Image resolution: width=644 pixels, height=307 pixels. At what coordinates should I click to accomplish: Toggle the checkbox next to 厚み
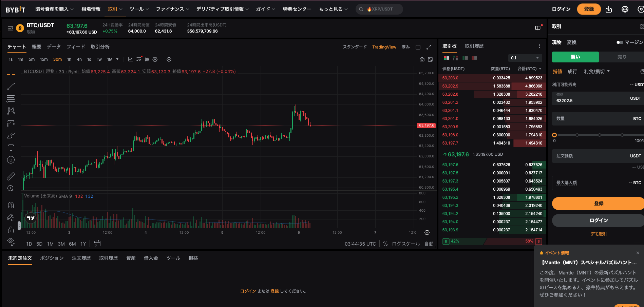(x=418, y=47)
